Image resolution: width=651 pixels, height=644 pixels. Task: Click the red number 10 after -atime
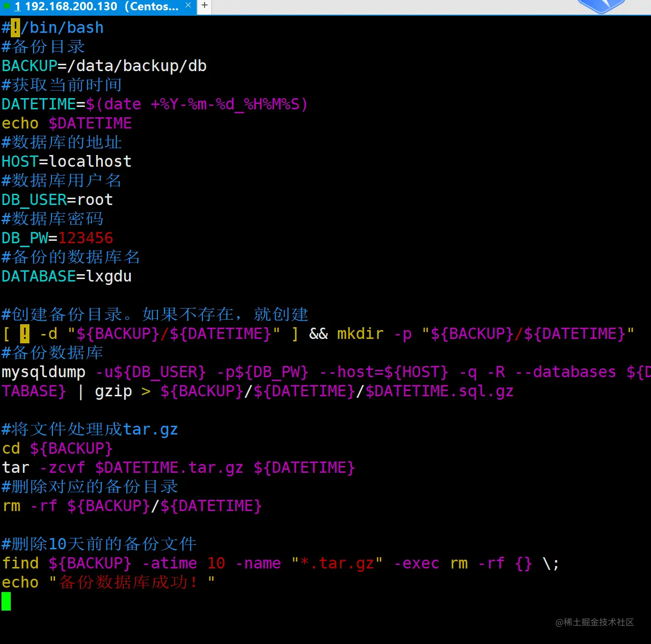pos(216,563)
